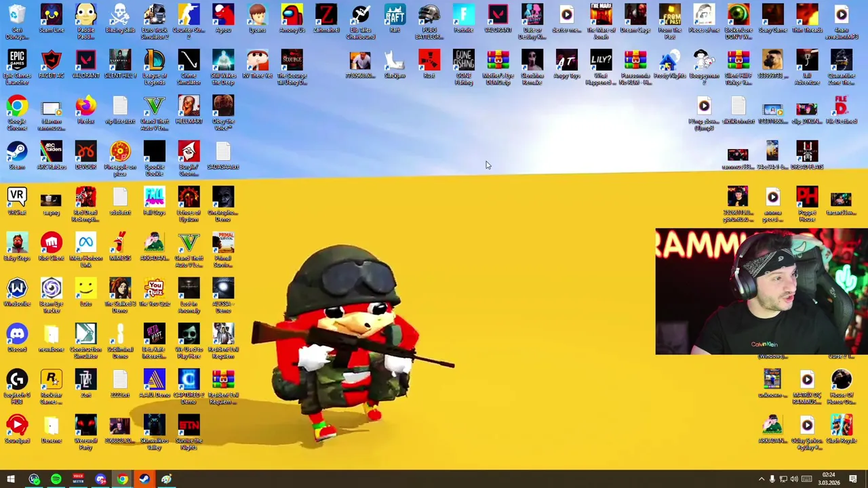Open Spotify from the taskbar
The height and width of the screenshot is (488, 868).
tap(56, 479)
